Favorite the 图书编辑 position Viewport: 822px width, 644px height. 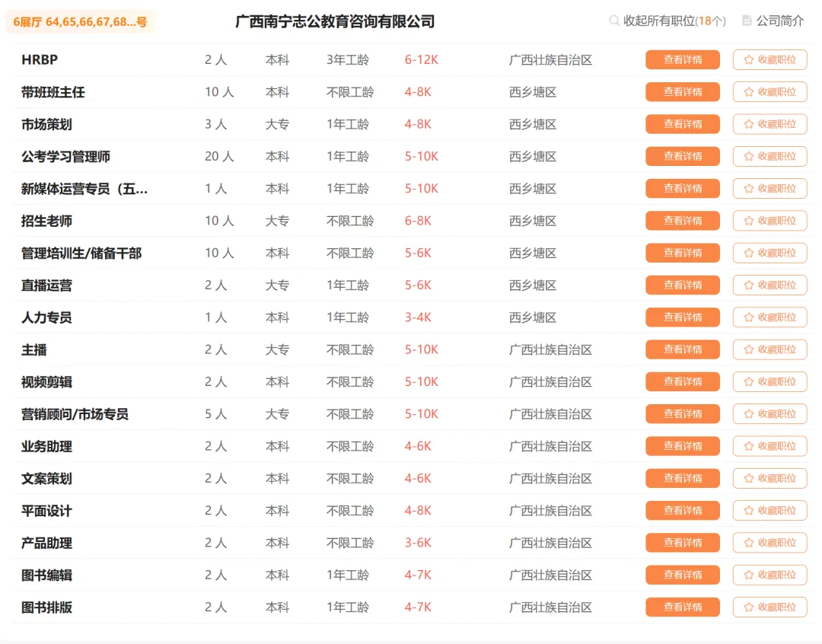pyautogui.click(x=769, y=575)
